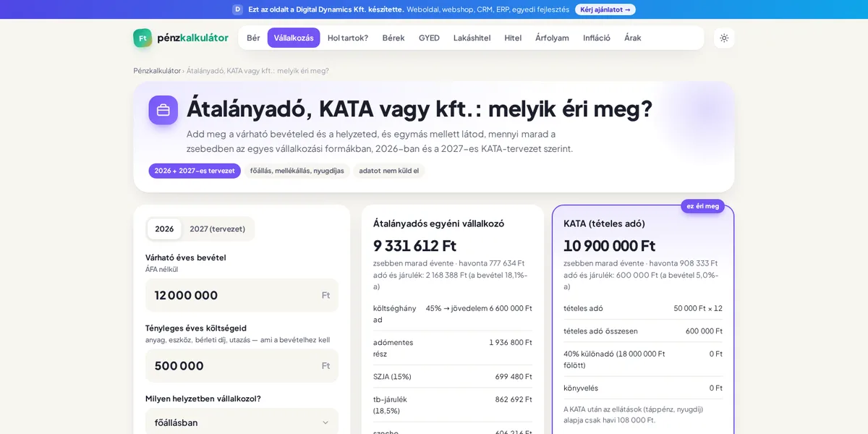868x434 pixels.
Task: Click the page title Átalányadó, KATA vagy kft.
Action: tap(420, 109)
